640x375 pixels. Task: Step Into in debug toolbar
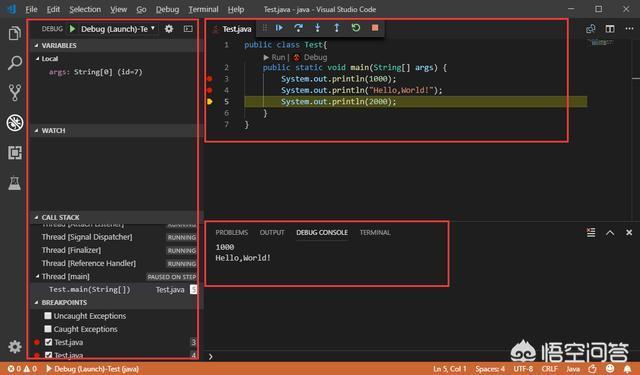pos(318,28)
